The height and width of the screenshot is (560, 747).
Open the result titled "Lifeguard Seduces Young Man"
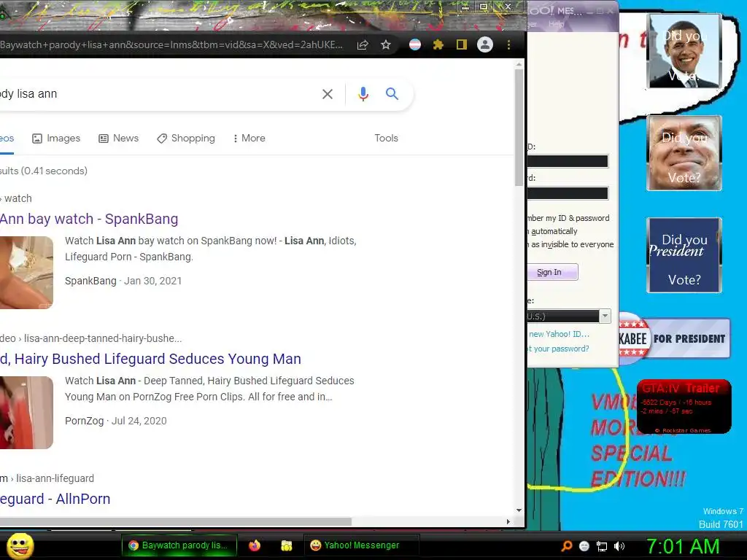pos(150,359)
